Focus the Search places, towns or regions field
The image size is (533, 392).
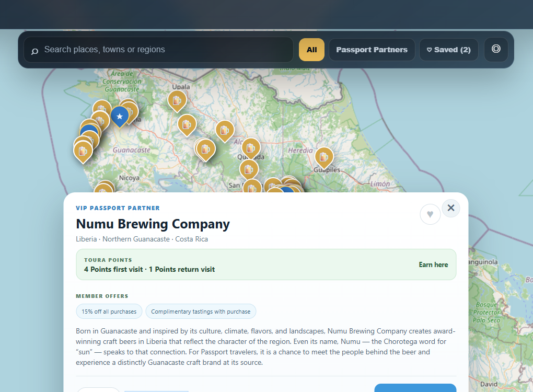point(158,50)
